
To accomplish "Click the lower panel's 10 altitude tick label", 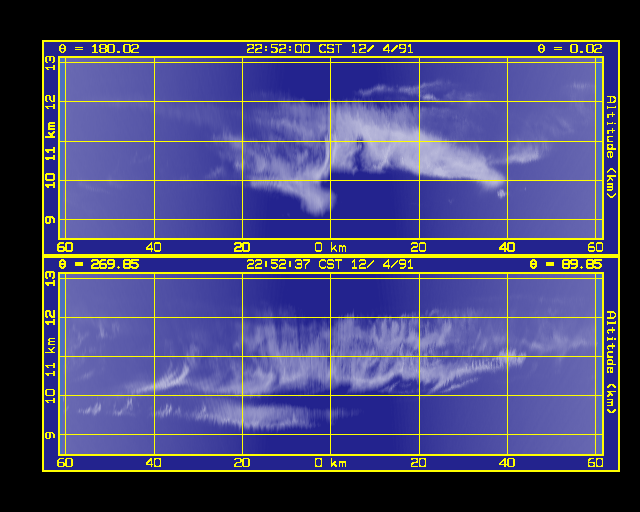I will click(50, 396).
